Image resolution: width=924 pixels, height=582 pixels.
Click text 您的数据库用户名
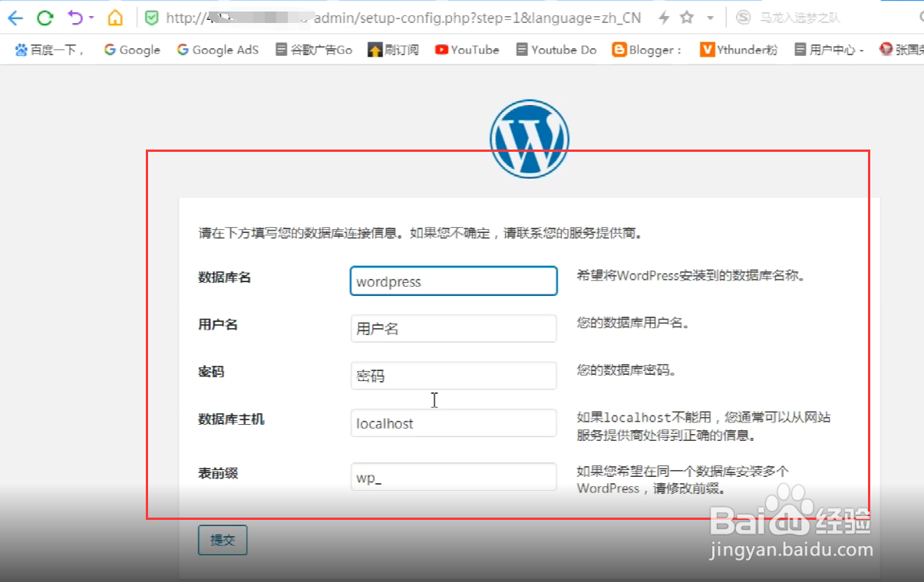coord(634,323)
